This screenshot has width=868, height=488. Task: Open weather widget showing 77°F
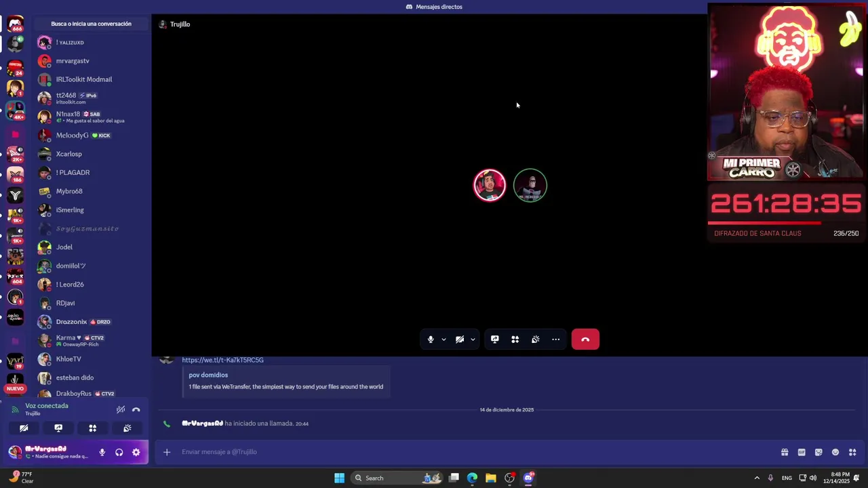(20, 478)
